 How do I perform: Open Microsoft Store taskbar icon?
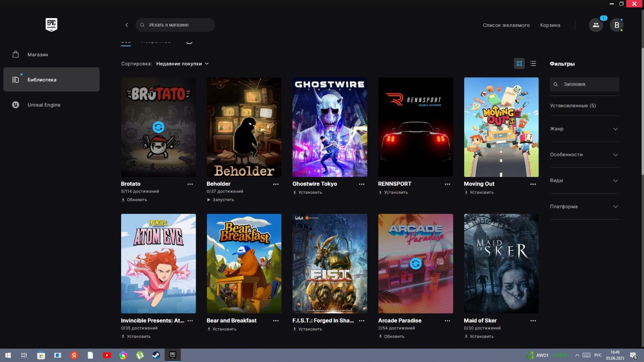(x=41, y=355)
